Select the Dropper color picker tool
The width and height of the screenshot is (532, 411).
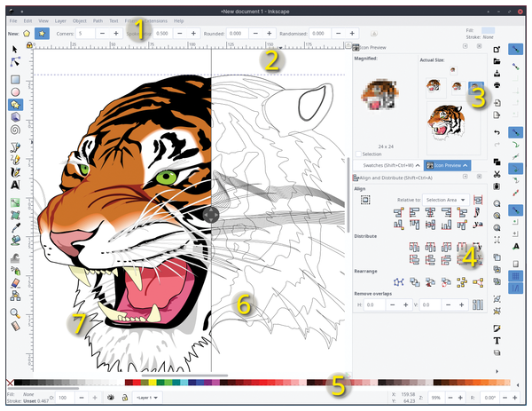tap(16, 227)
